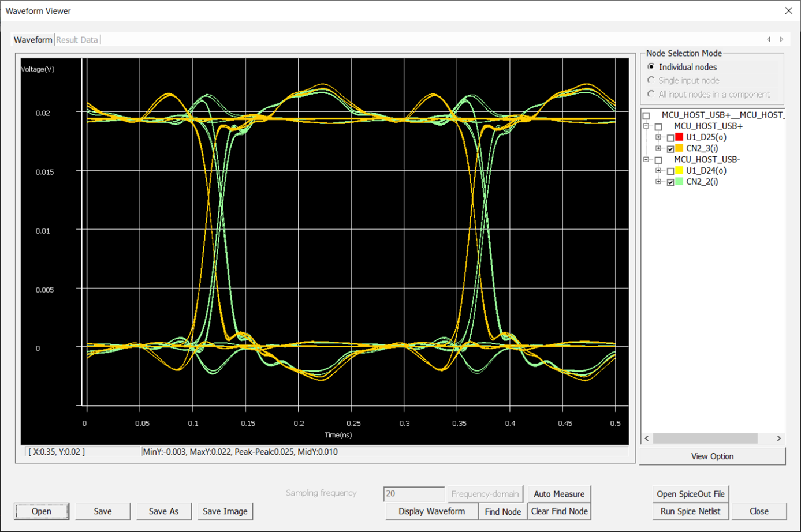Collapse the MCU_HOST_USB+ tree node
801x532 pixels.
[646, 126]
